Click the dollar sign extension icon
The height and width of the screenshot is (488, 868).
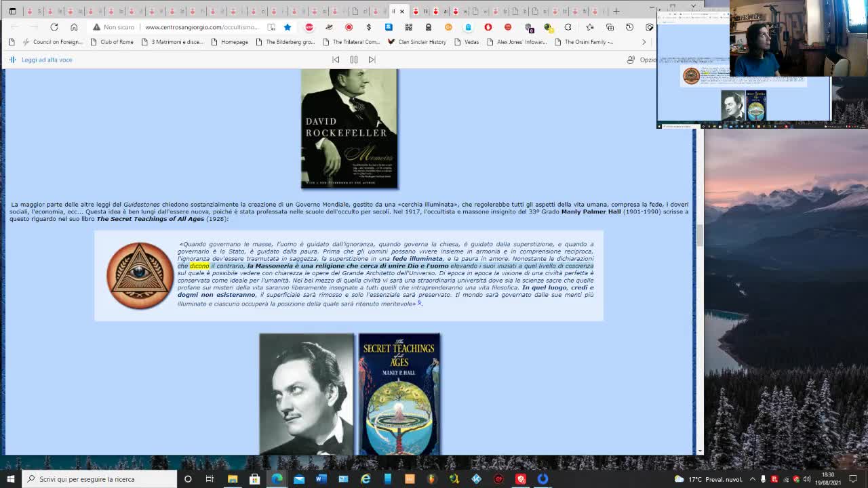coord(369,27)
